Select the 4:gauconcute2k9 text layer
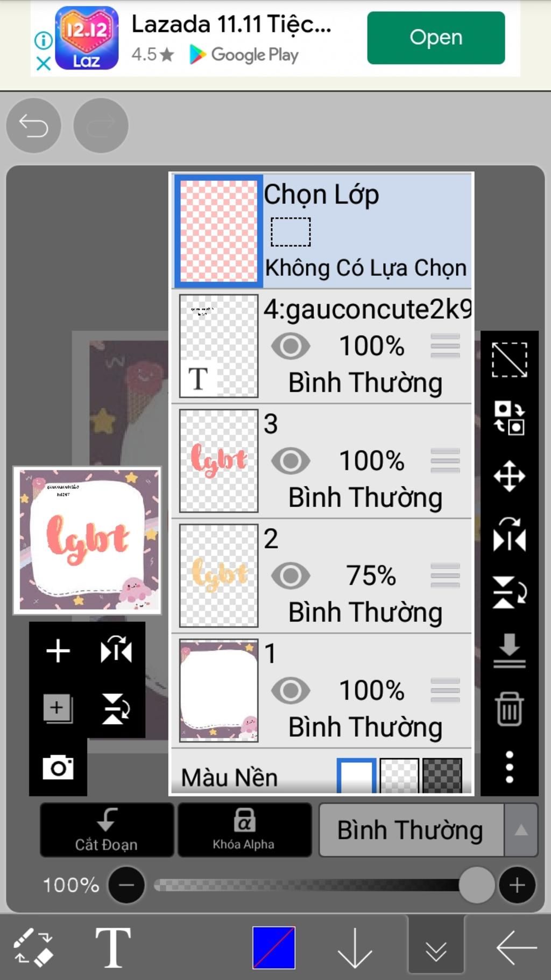 (322, 346)
